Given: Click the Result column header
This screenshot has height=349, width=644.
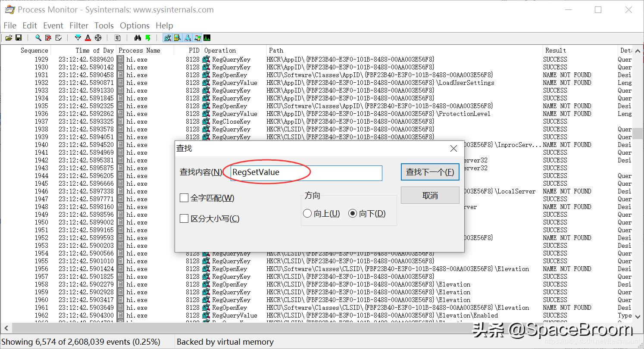Looking at the screenshot, I should pyautogui.click(x=556, y=50).
